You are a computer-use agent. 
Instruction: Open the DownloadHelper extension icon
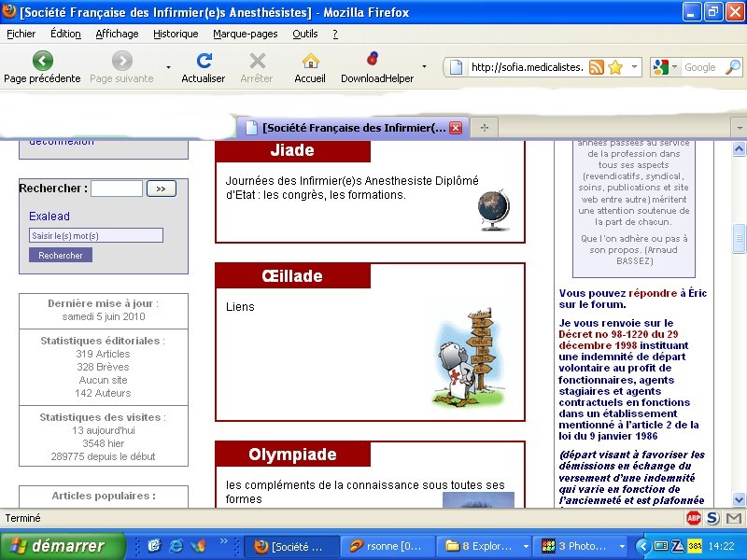pos(373,60)
